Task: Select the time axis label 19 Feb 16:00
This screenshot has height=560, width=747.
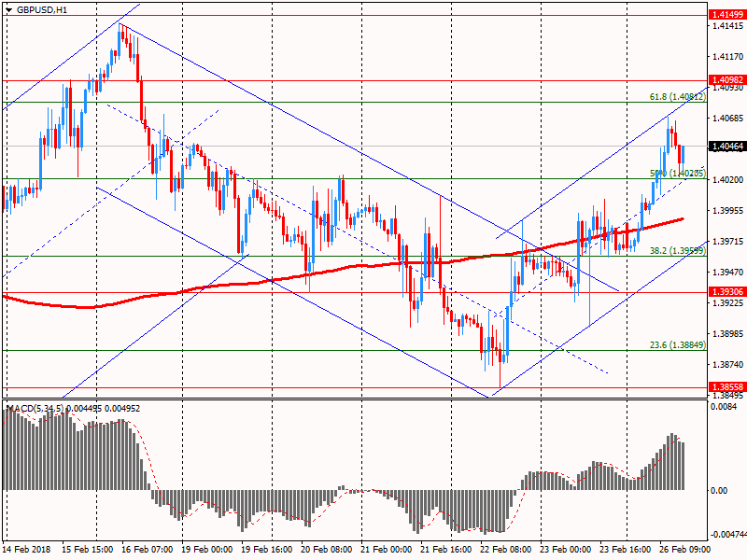Action: [266, 549]
